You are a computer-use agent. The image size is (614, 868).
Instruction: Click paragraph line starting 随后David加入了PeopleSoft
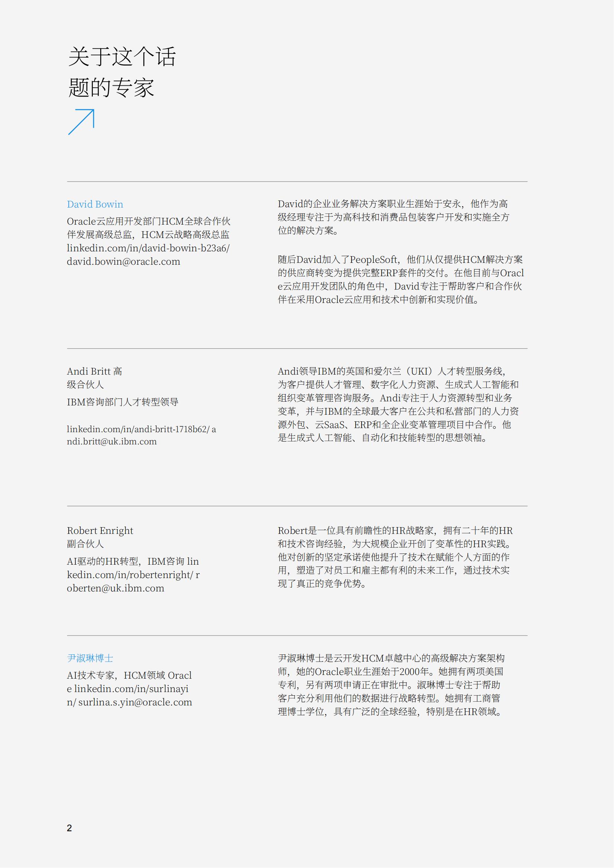[x=401, y=260]
